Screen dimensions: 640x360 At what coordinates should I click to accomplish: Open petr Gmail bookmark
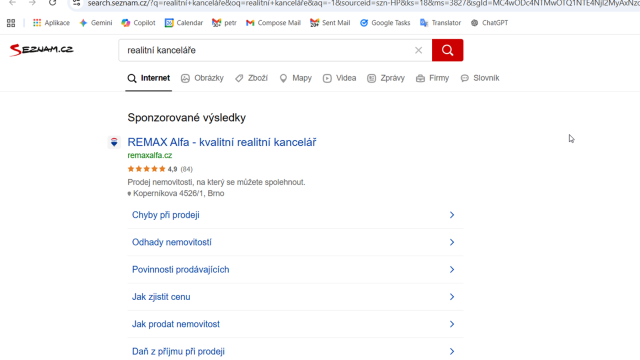pyautogui.click(x=224, y=23)
